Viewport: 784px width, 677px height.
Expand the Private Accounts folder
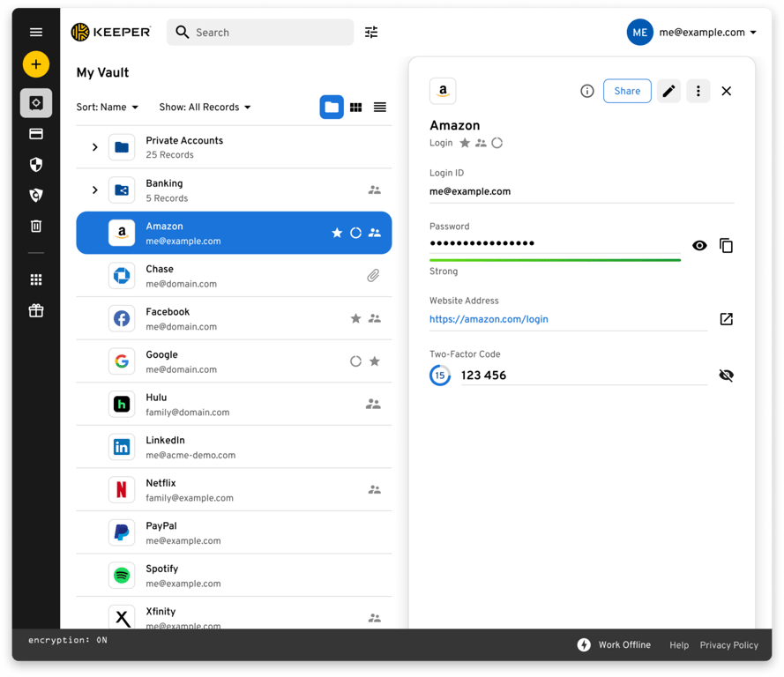click(95, 147)
